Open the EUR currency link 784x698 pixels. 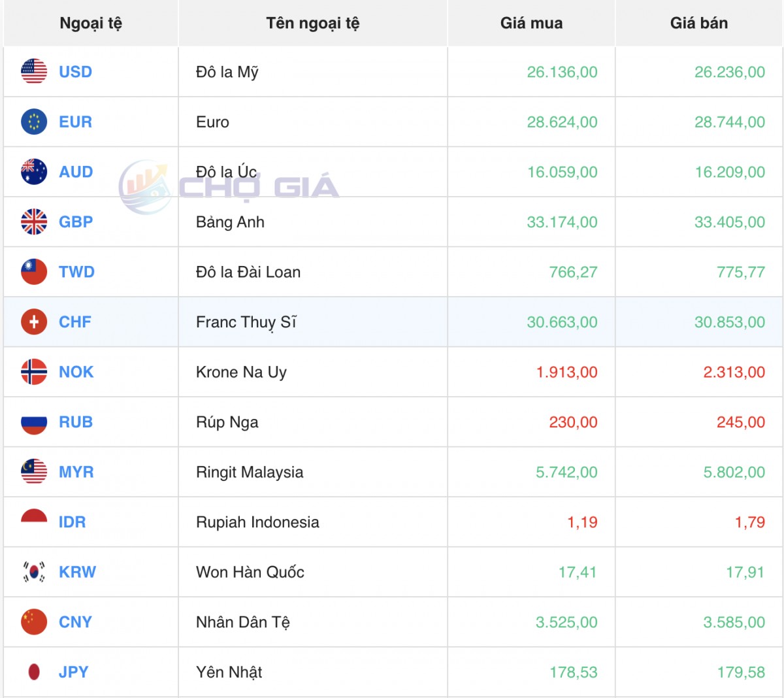75,122
